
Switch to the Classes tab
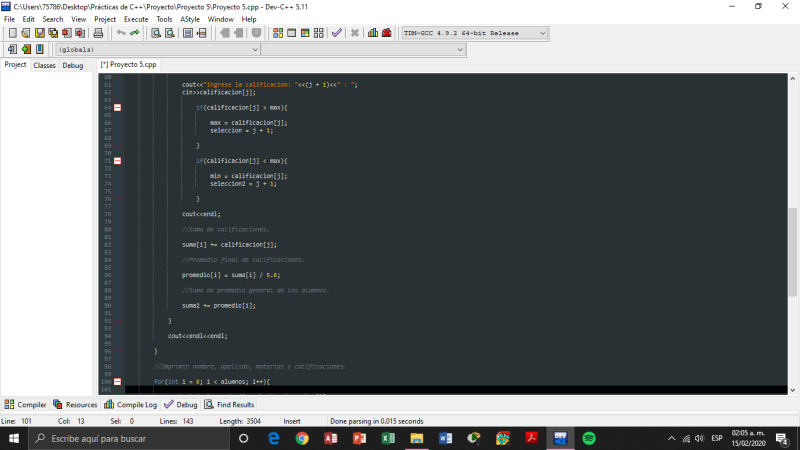click(x=44, y=65)
